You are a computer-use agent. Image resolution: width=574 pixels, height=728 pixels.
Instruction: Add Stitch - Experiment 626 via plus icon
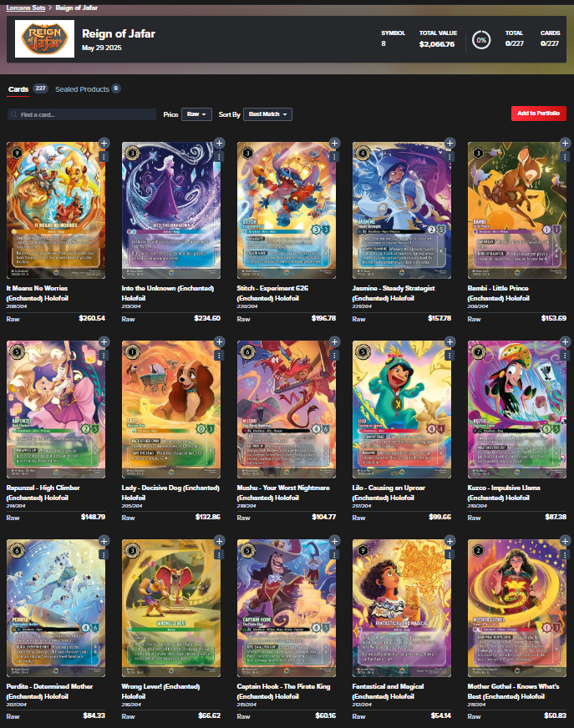click(x=335, y=143)
